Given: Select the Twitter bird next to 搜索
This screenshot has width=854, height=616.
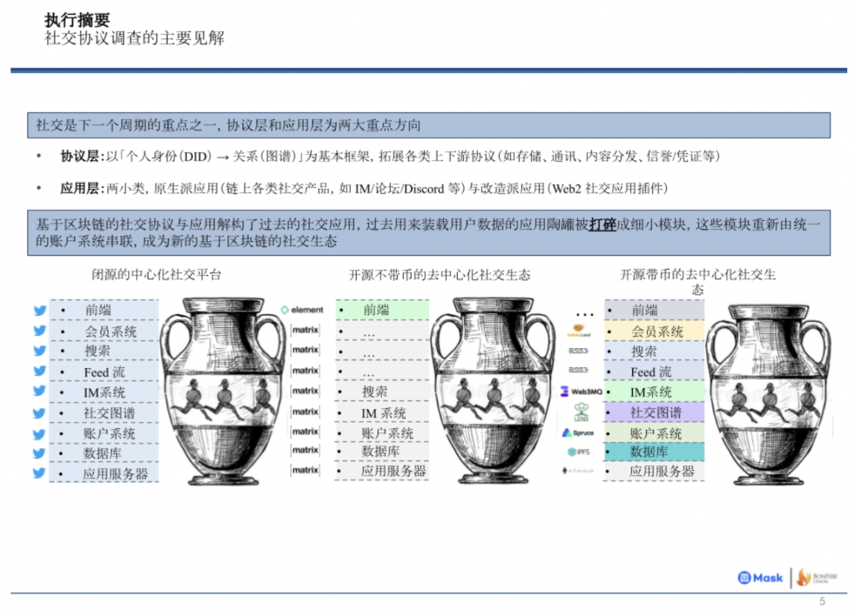Looking at the screenshot, I should pos(39,350).
